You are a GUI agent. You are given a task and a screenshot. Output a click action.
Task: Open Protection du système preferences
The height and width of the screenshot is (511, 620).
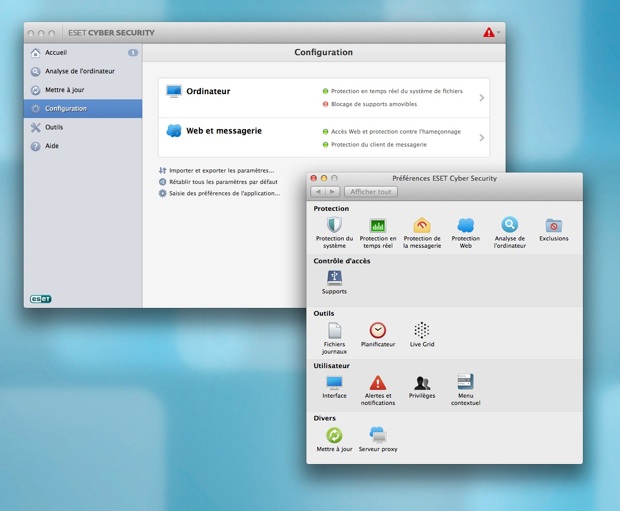(334, 233)
